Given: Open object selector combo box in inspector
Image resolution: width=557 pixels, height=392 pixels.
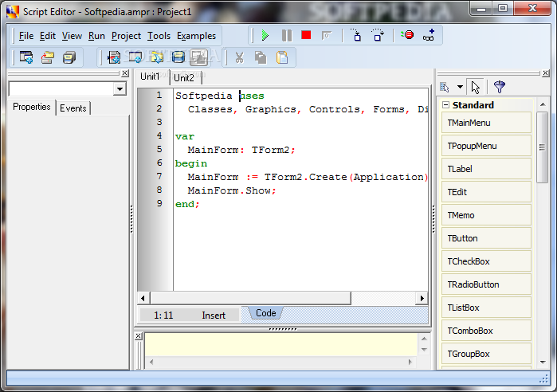Looking at the screenshot, I should tap(120, 88).
